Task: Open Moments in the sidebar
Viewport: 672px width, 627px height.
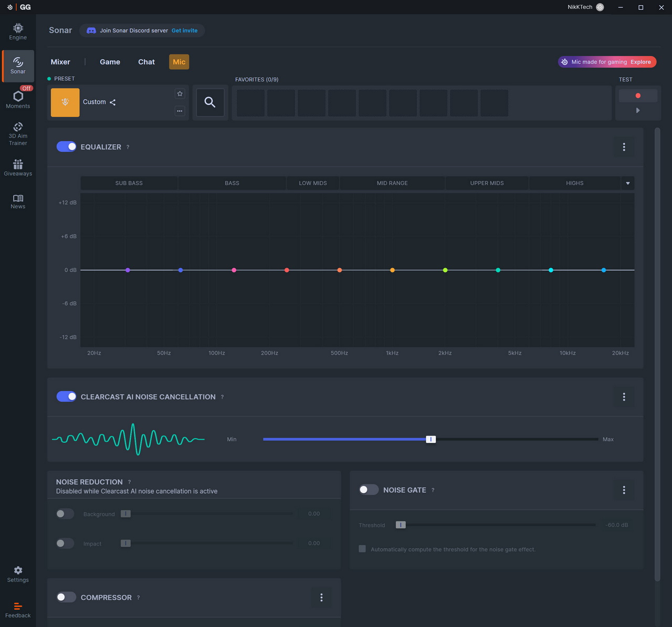Action: (x=18, y=99)
